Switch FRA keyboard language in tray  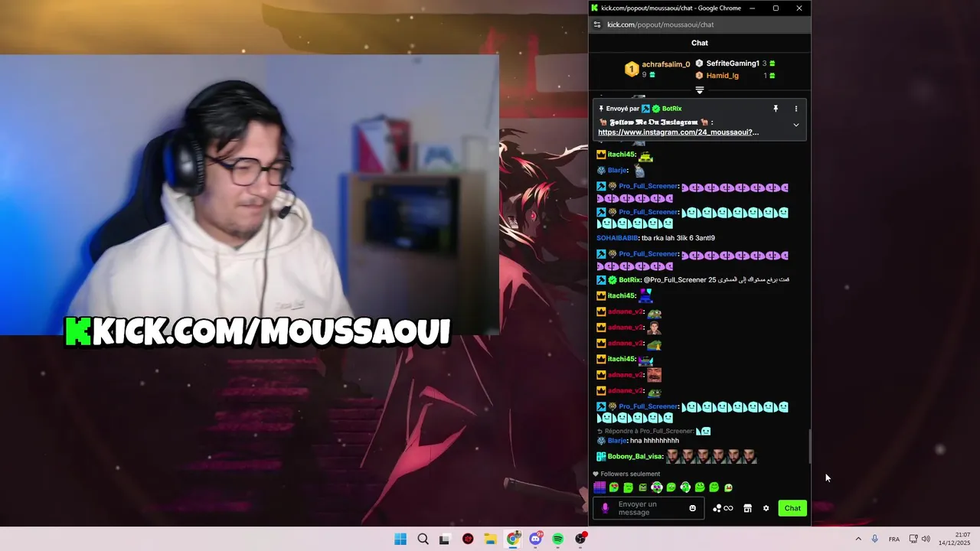coord(894,539)
